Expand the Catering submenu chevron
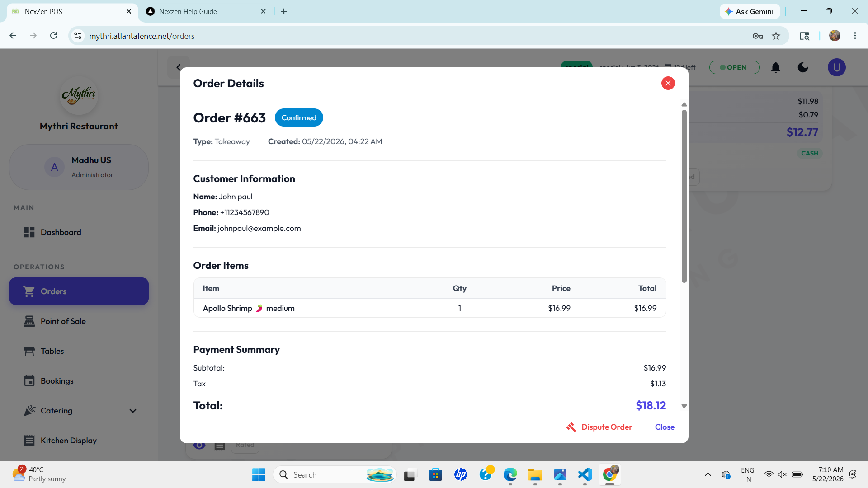868x488 pixels. coord(133,411)
